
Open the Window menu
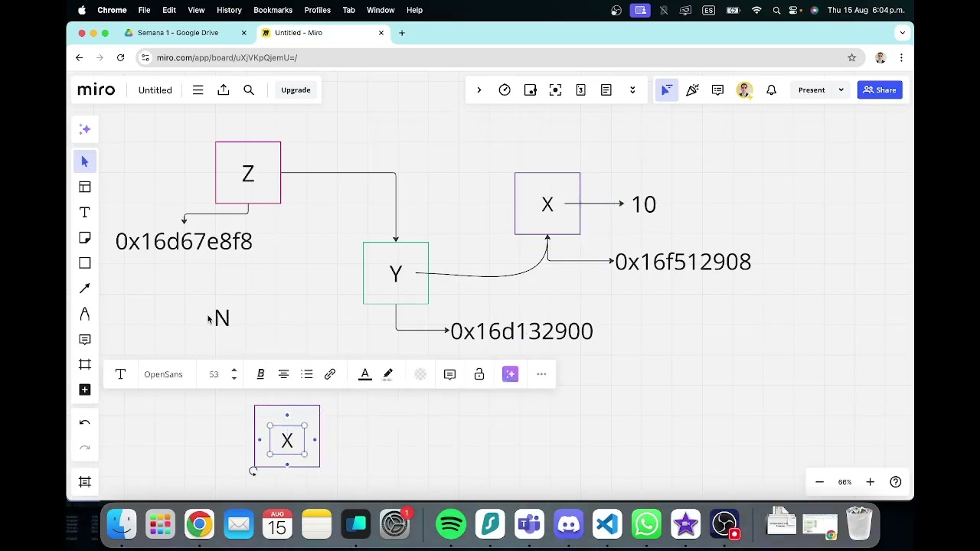(381, 10)
